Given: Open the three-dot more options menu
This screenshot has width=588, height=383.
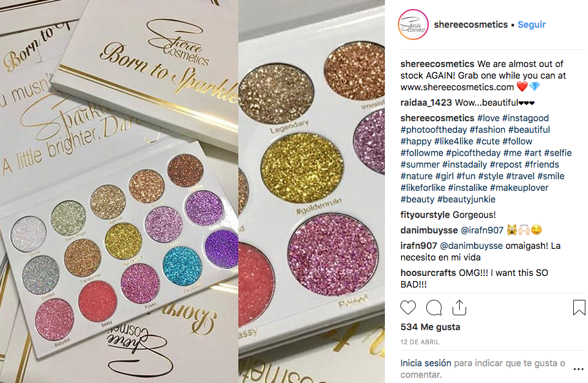Looking at the screenshot, I should coord(578,369).
